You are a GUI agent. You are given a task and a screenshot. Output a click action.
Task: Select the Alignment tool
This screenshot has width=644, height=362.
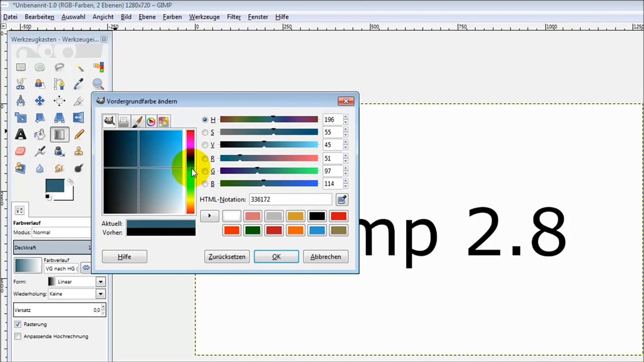click(59, 101)
